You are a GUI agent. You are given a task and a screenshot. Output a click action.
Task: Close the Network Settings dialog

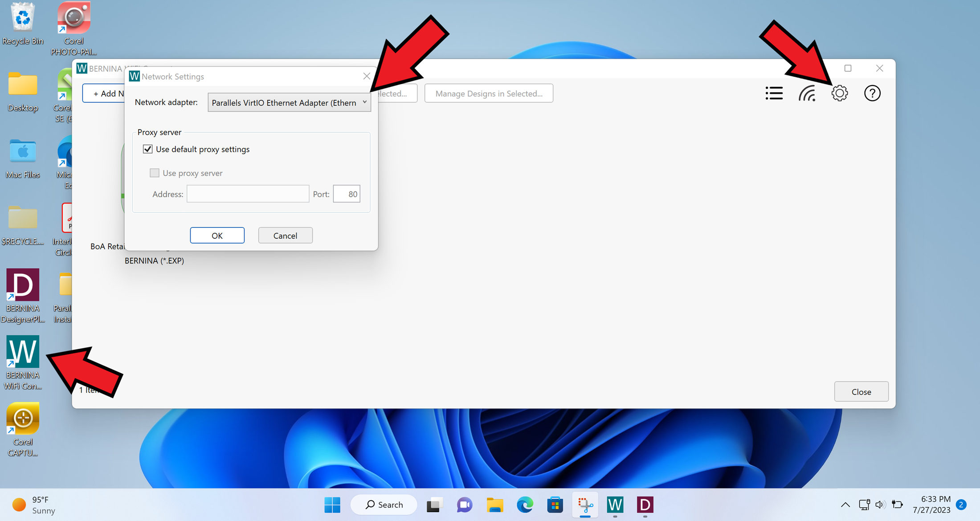point(367,76)
